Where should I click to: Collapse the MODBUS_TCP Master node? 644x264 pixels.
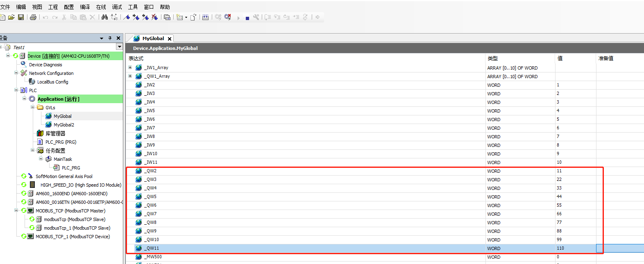click(16, 210)
